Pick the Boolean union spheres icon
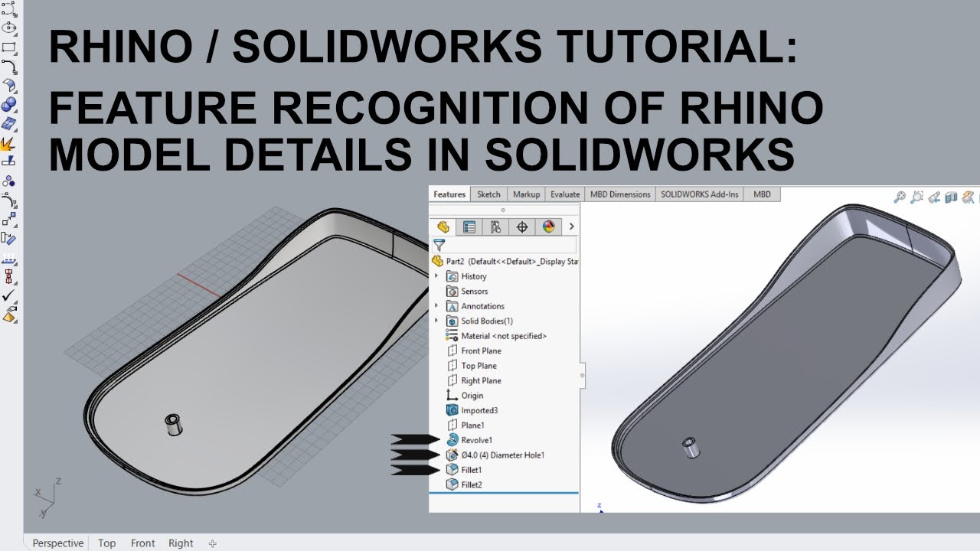This screenshot has width=980, height=551. point(9,104)
